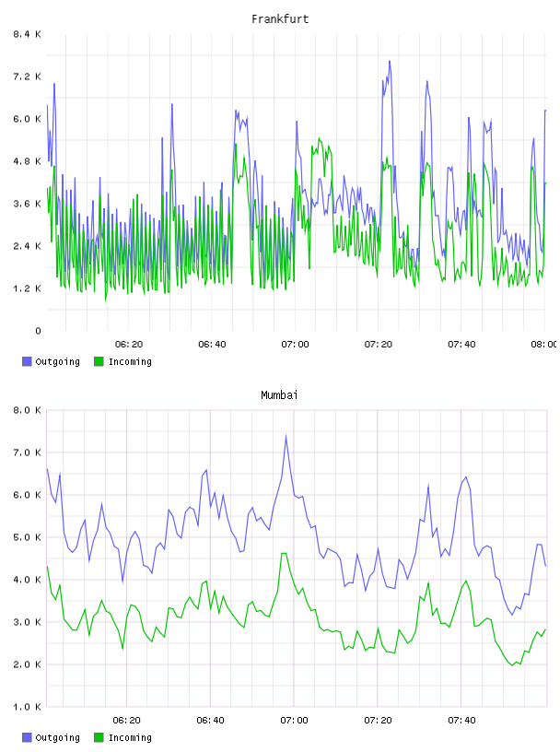Click the Mumbai Incoming green legend swatch
Screen dimensions: 560x752
(99, 737)
